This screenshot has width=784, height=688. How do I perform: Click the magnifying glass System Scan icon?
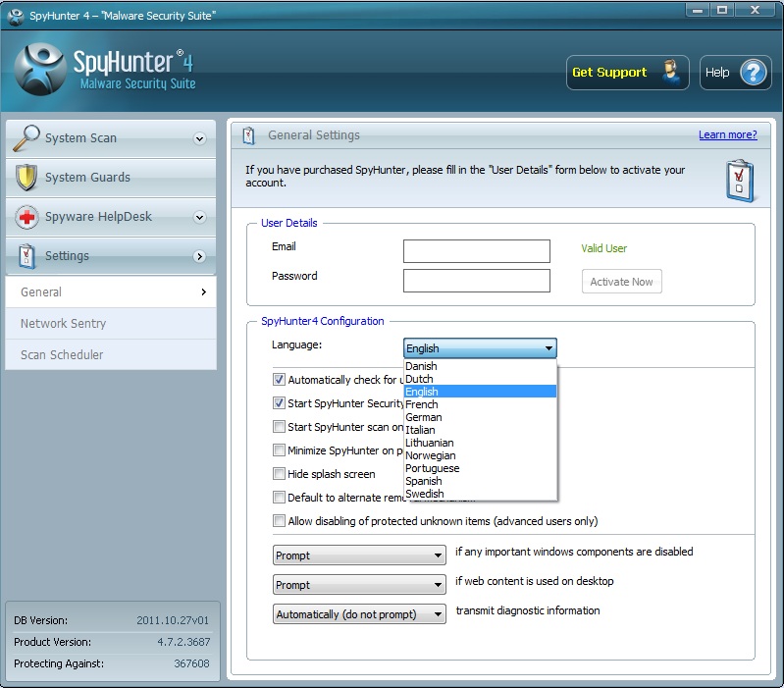click(26, 138)
